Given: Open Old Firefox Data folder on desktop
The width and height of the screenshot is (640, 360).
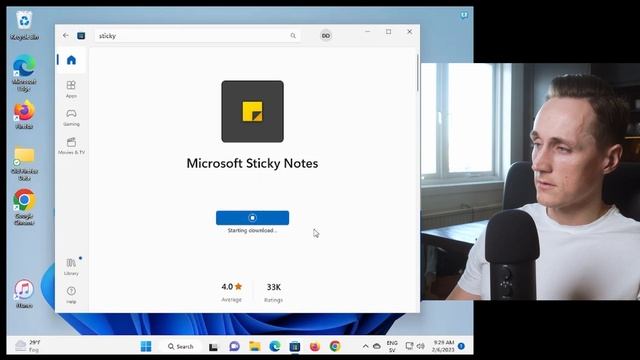Looking at the screenshot, I should click(24, 163).
